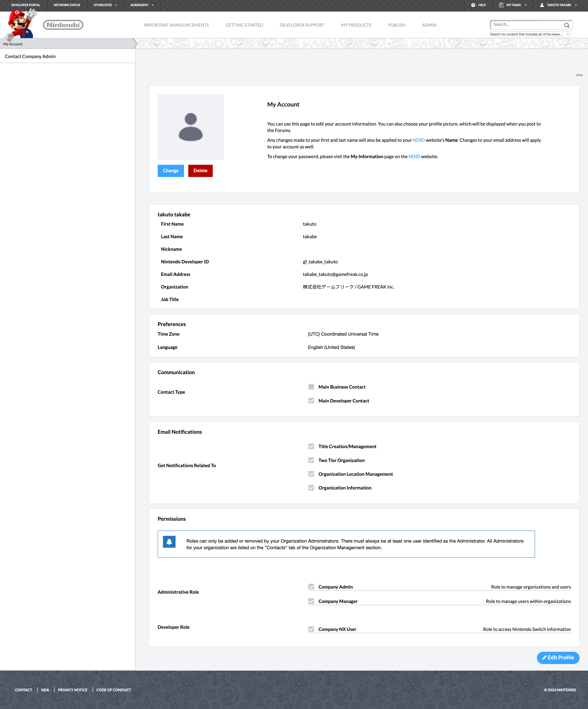Toggle Organization Information notification checkbox
This screenshot has width=588, height=709.
click(x=311, y=488)
